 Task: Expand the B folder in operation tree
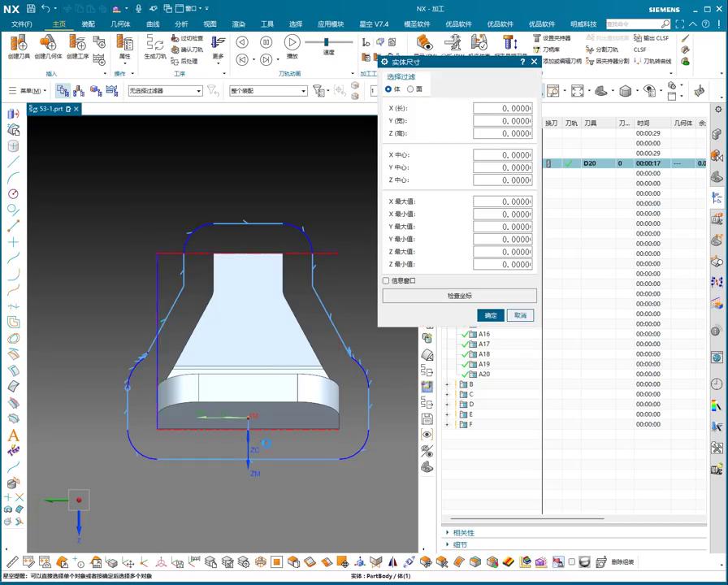pyautogui.click(x=447, y=384)
